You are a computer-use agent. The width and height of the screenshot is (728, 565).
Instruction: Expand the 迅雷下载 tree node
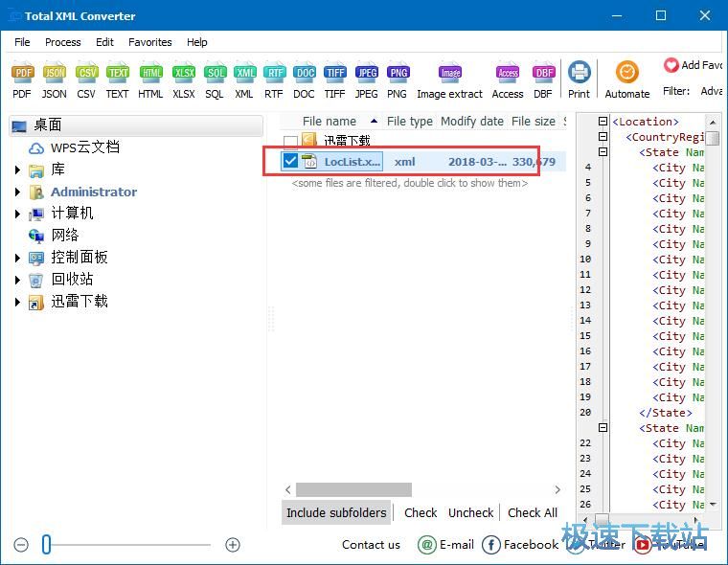click(17, 302)
